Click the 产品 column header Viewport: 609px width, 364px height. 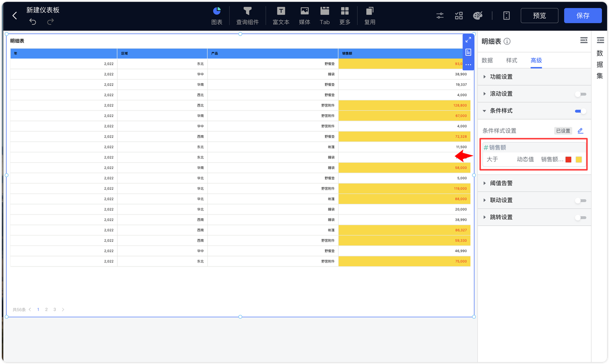pyautogui.click(x=273, y=53)
